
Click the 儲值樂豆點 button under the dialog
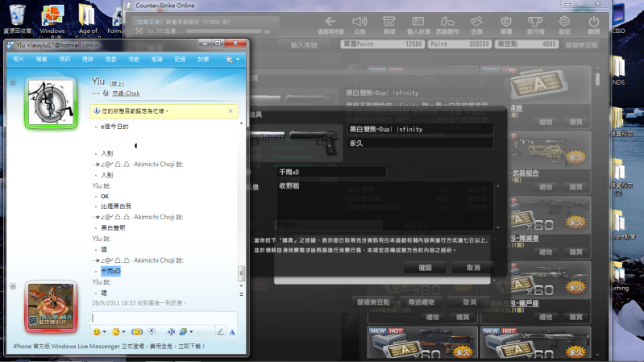(373, 302)
